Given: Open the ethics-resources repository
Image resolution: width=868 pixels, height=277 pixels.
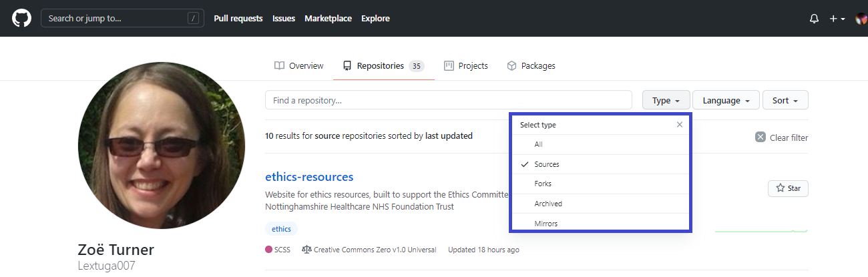Looking at the screenshot, I should coord(309,177).
